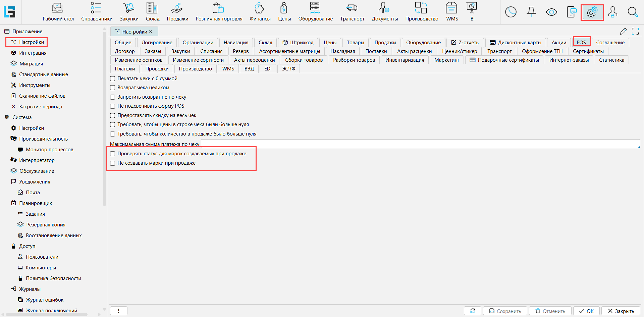
Task: Toggle the fullscreen expand icon
Action: [x=635, y=31]
